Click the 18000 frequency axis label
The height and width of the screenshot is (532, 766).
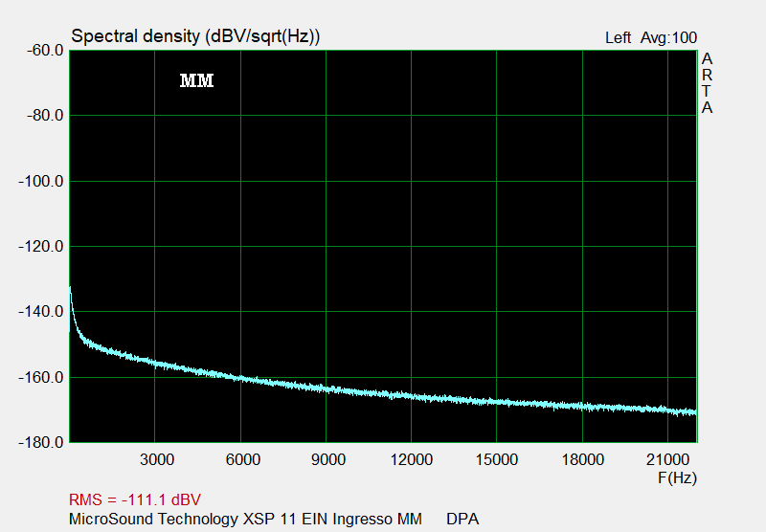tap(583, 460)
